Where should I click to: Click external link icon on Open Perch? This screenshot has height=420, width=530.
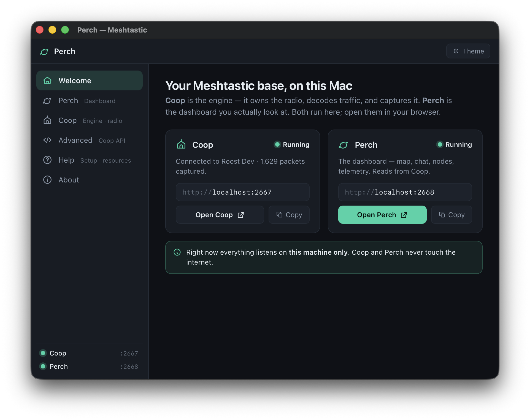click(404, 215)
